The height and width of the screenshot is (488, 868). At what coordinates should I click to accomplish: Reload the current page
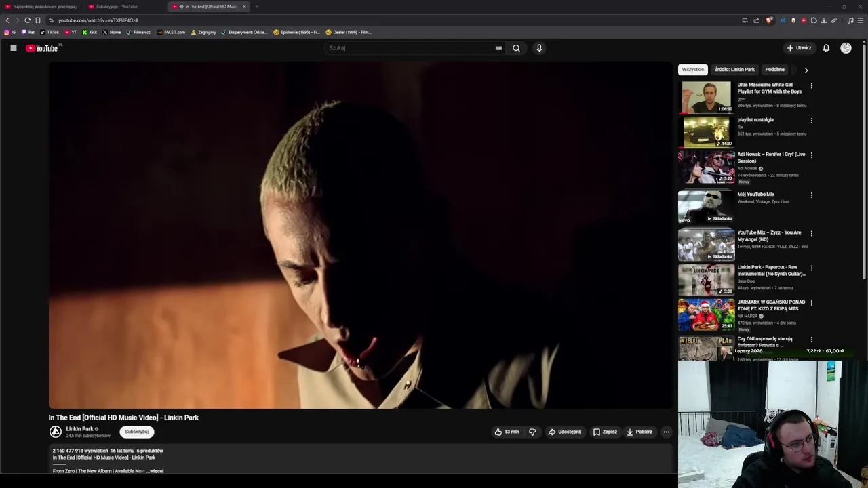(27, 20)
